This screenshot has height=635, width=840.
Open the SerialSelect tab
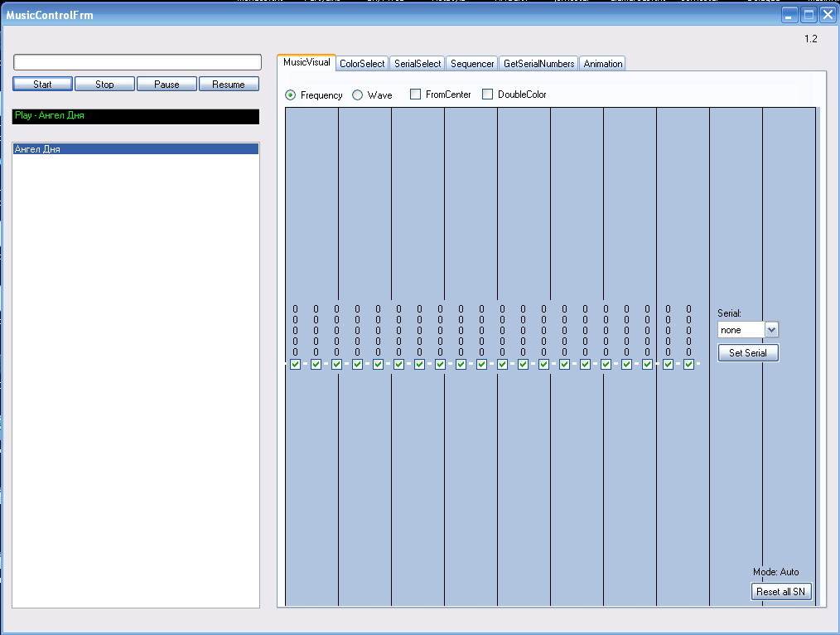[418, 64]
